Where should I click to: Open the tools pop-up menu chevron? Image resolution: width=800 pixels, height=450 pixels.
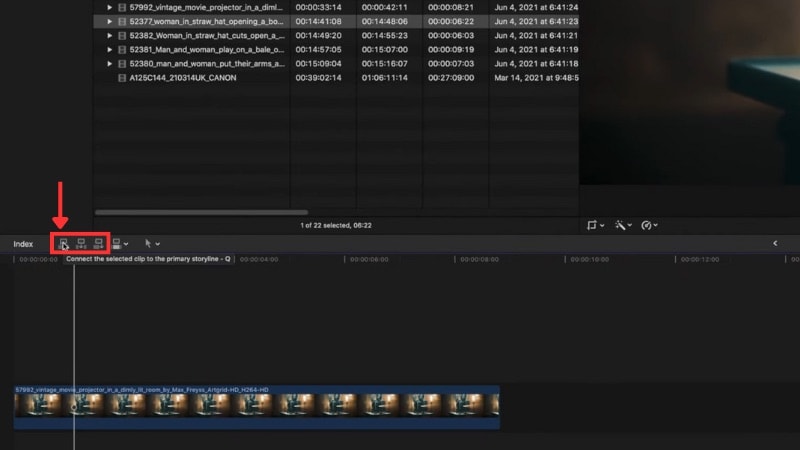158,244
